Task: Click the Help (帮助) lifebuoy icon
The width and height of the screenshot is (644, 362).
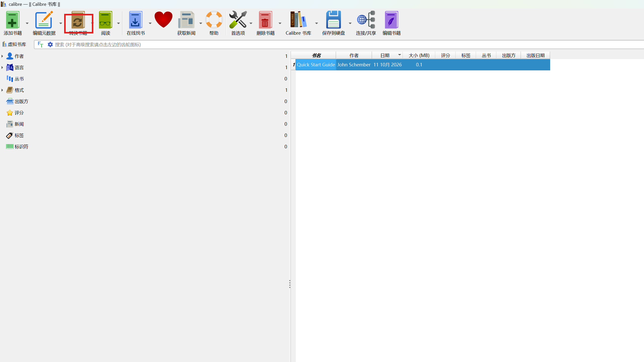Action: 214,20
